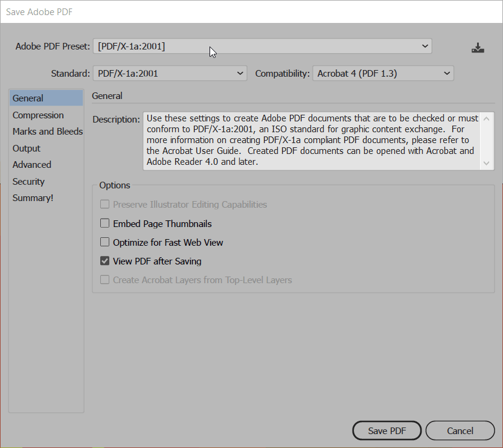Click the description scrollbar up arrow
Viewport: 503px width, 448px height.
coord(486,119)
